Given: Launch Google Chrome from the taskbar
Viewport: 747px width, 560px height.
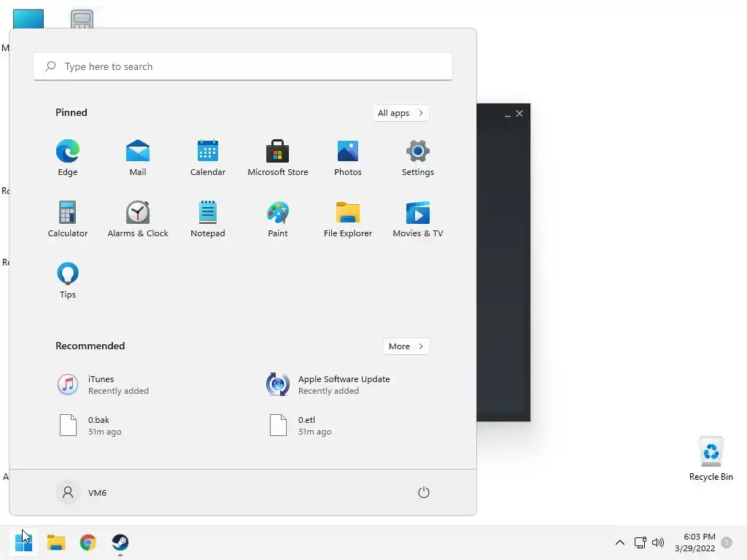Looking at the screenshot, I should tap(88, 542).
